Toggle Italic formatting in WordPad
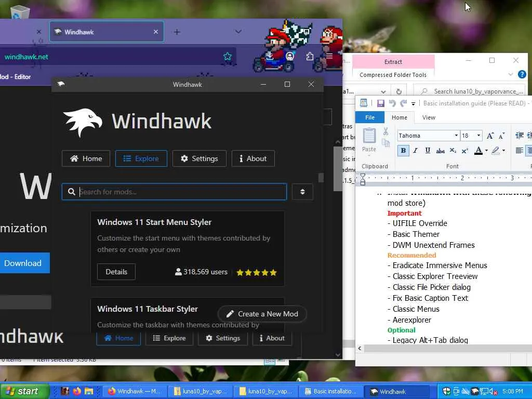 coord(415,150)
